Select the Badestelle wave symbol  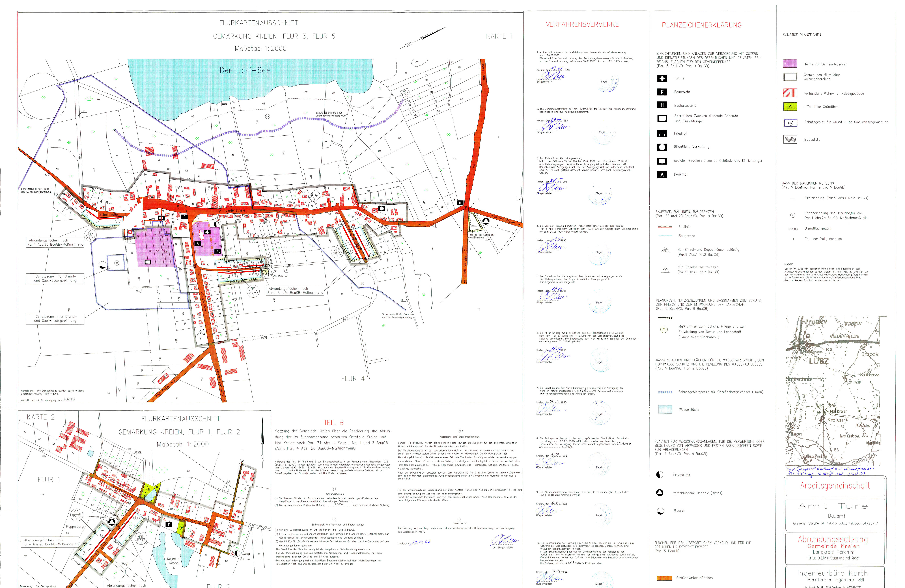click(x=790, y=139)
